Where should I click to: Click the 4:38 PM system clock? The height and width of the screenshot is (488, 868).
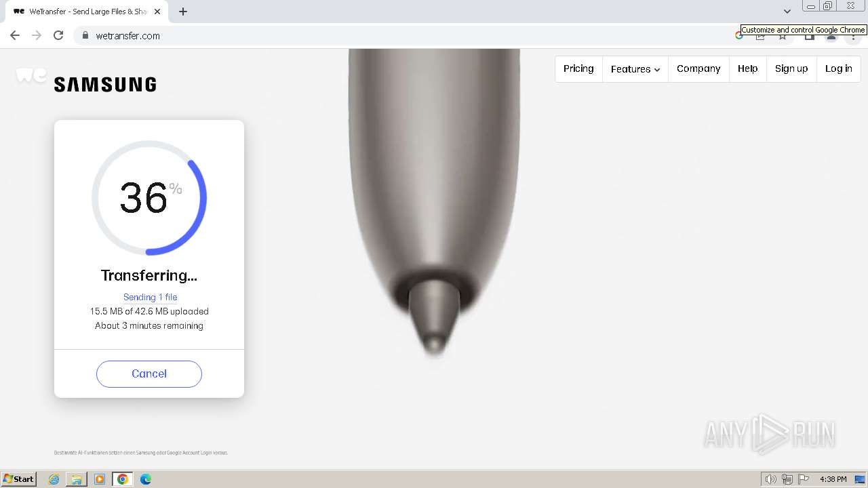pyautogui.click(x=833, y=479)
